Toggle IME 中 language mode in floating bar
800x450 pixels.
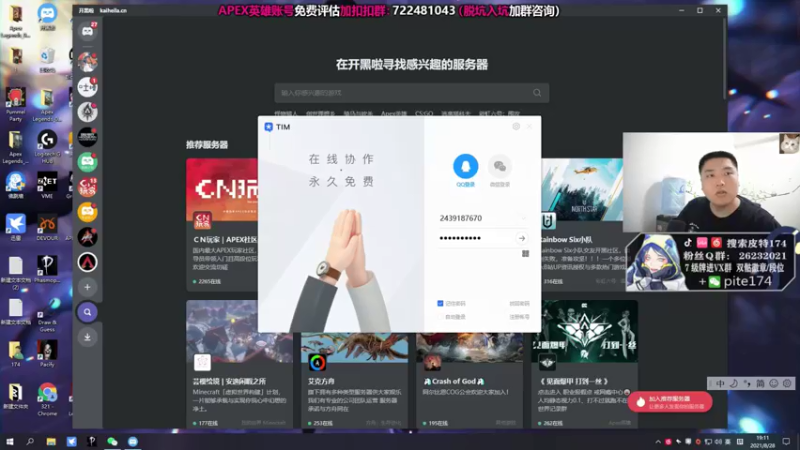720,383
